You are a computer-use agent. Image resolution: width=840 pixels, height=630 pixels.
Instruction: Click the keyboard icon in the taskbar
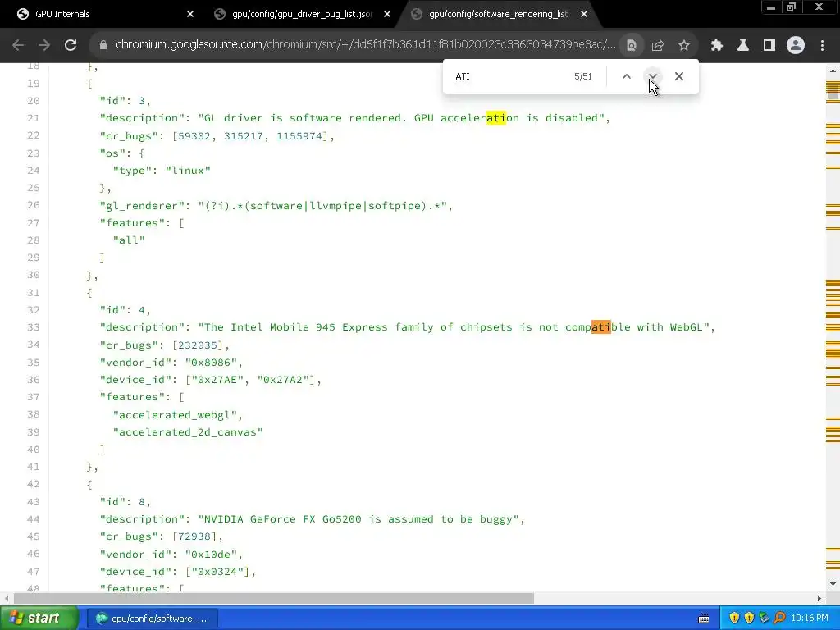704,619
